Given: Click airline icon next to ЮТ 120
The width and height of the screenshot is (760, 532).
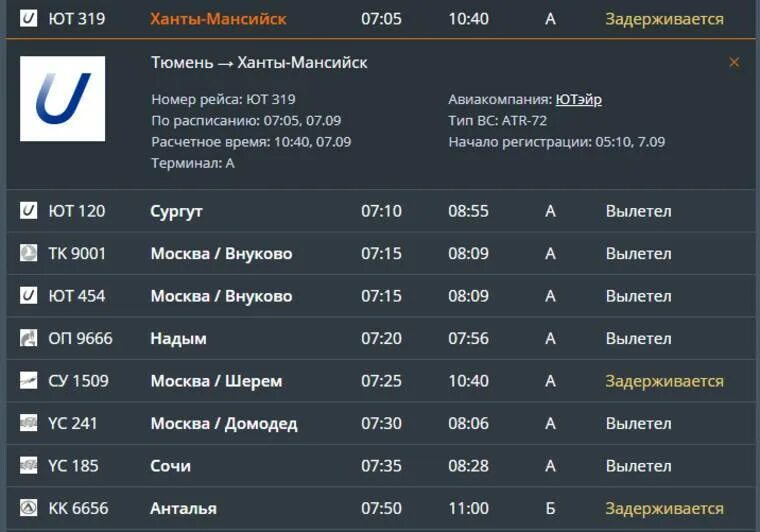Looking at the screenshot, I should tap(28, 211).
